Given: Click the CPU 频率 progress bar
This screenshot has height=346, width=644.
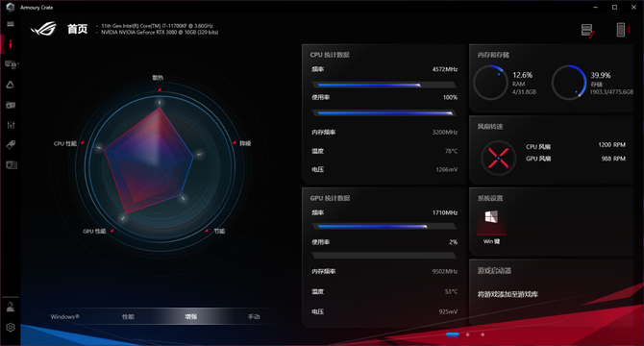Looking at the screenshot, I should [384, 85].
